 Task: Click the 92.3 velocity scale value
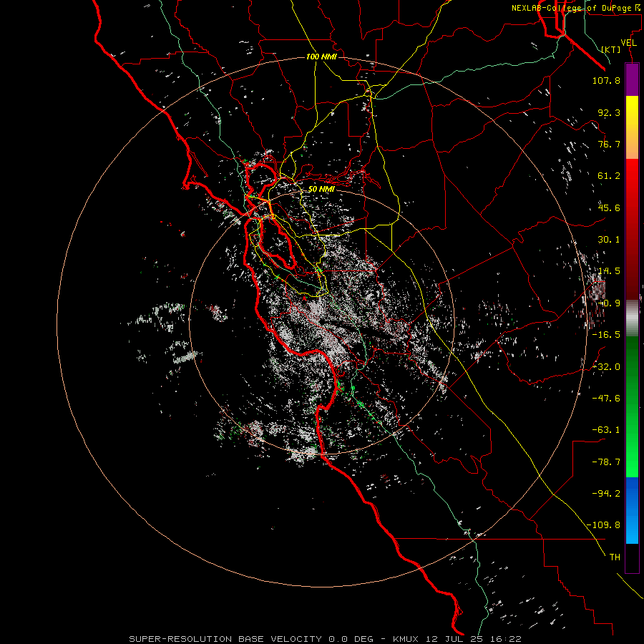(x=609, y=112)
